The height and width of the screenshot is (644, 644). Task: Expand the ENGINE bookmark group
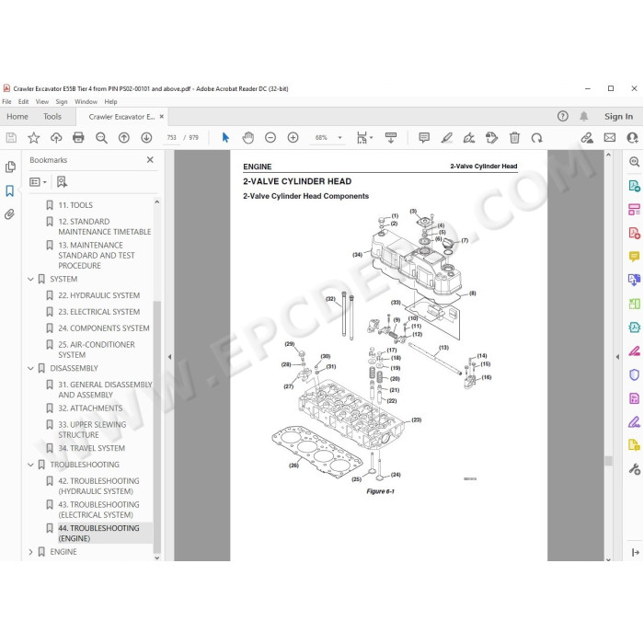coord(30,552)
